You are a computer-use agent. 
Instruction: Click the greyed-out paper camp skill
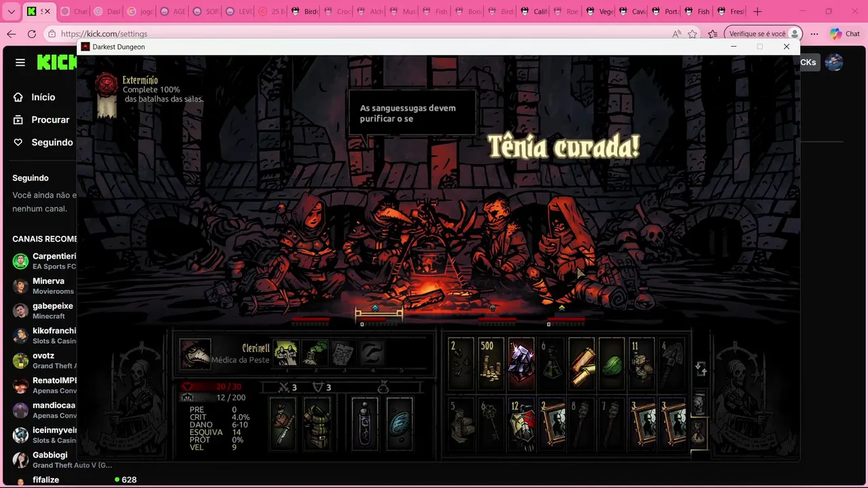pyautogui.click(x=344, y=353)
